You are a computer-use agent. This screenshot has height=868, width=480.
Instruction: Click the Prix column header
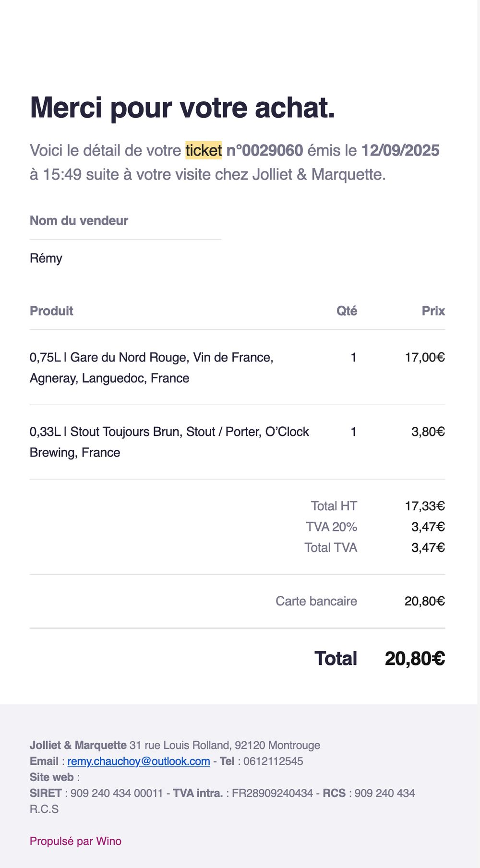click(433, 311)
